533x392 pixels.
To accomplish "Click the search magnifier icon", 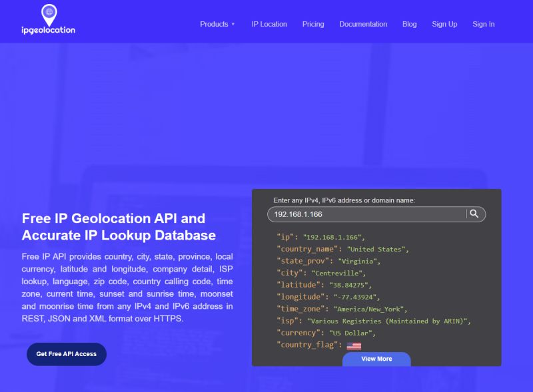I will coord(474,214).
